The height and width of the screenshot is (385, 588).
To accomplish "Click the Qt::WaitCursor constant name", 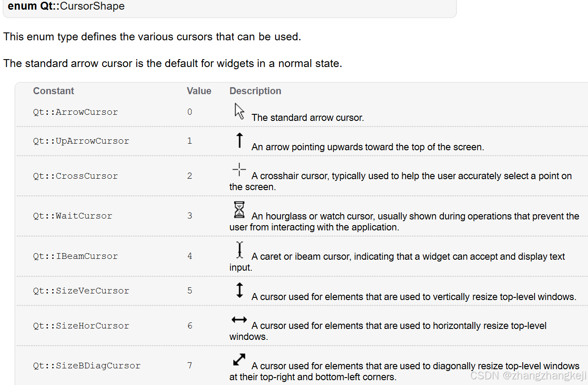I will (x=73, y=216).
